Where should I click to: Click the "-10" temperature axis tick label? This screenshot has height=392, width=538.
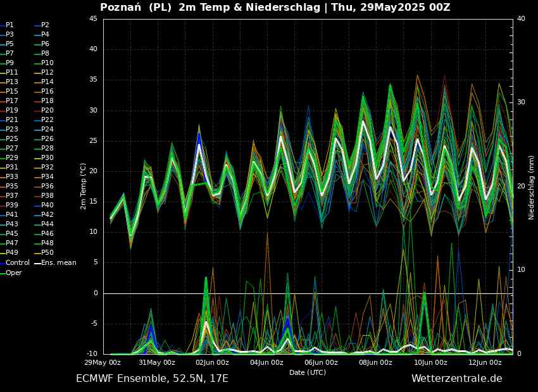click(x=92, y=353)
